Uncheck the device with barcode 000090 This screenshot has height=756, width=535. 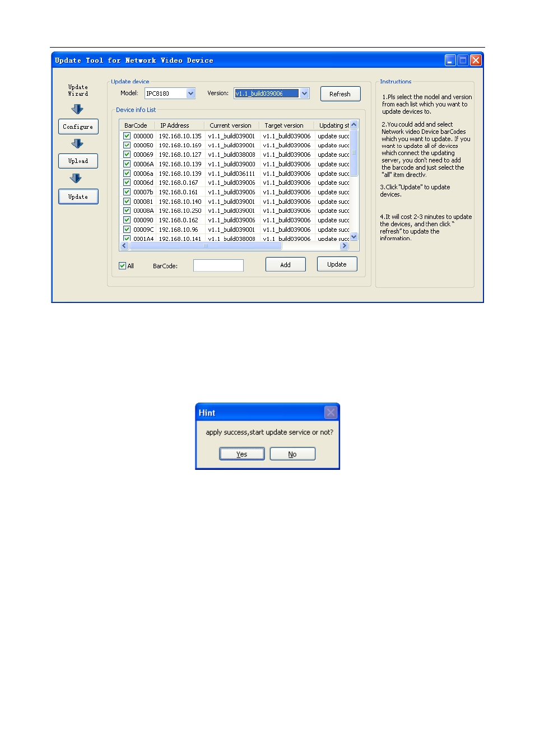[x=127, y=220]
